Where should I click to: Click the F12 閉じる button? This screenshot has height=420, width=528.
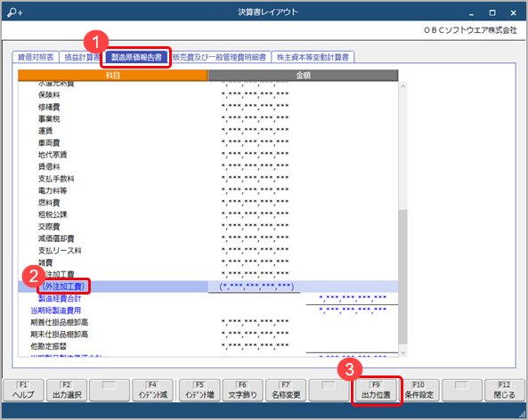pyautogui.click(x=505, y=391)
